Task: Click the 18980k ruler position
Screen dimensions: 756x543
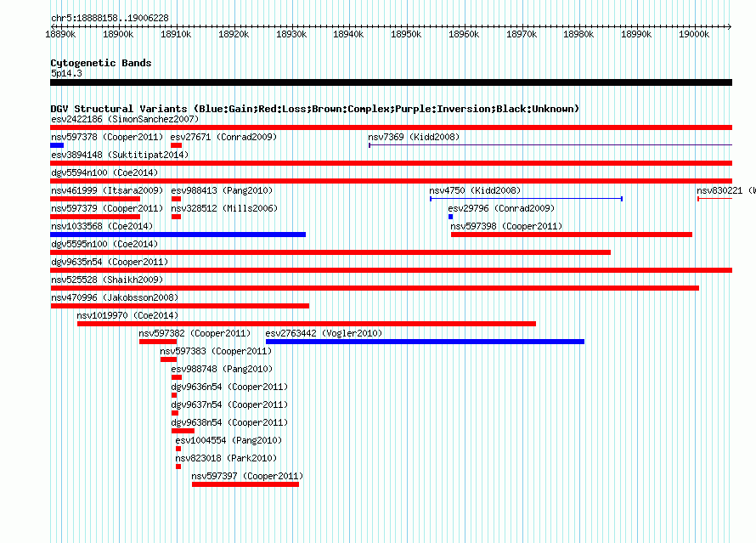Action: pyautogui.click(x=579, y=34)
